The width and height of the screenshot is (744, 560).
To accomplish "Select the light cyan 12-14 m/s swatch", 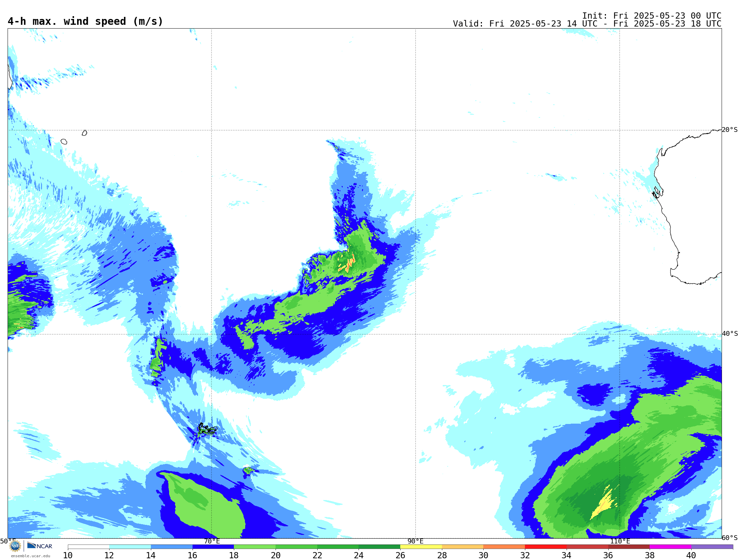I will click(x=130, y=547).
